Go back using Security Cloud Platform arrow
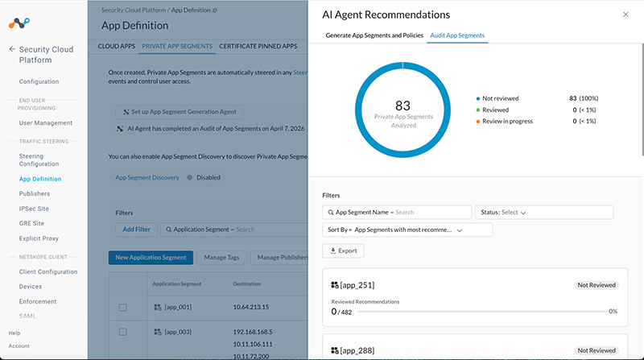 (x=12, y=49)
